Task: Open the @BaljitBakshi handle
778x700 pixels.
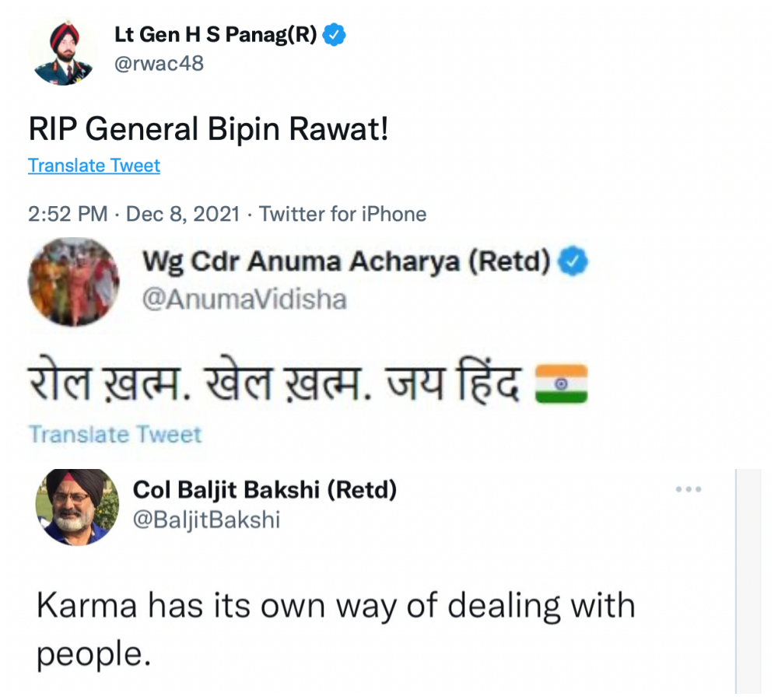Action: [206, 520]
